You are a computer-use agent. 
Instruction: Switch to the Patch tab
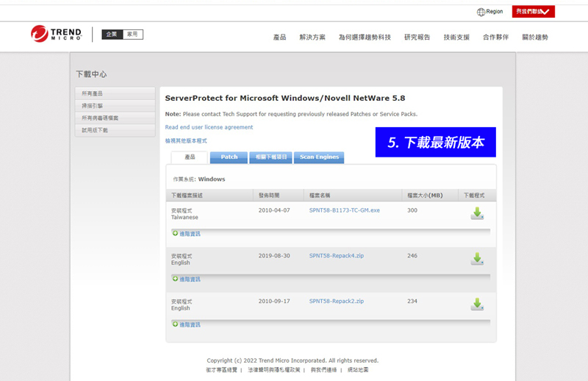(x=229, y=157)
